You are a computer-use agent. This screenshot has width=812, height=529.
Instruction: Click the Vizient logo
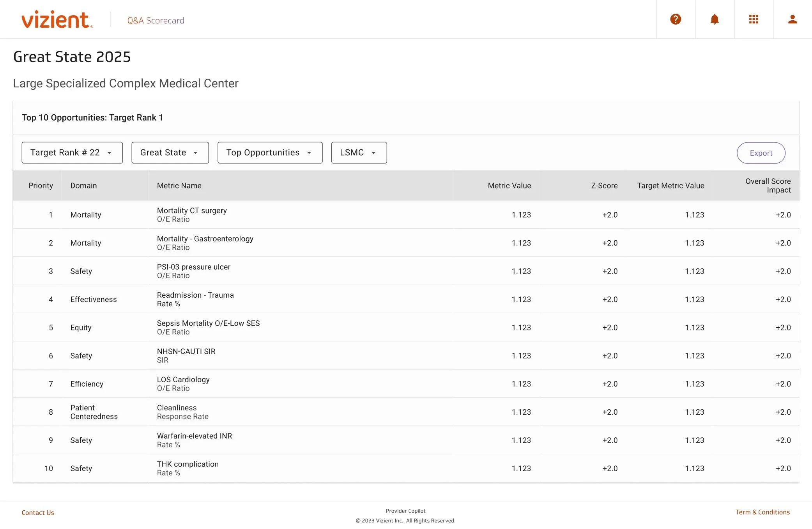click(56, 19)
